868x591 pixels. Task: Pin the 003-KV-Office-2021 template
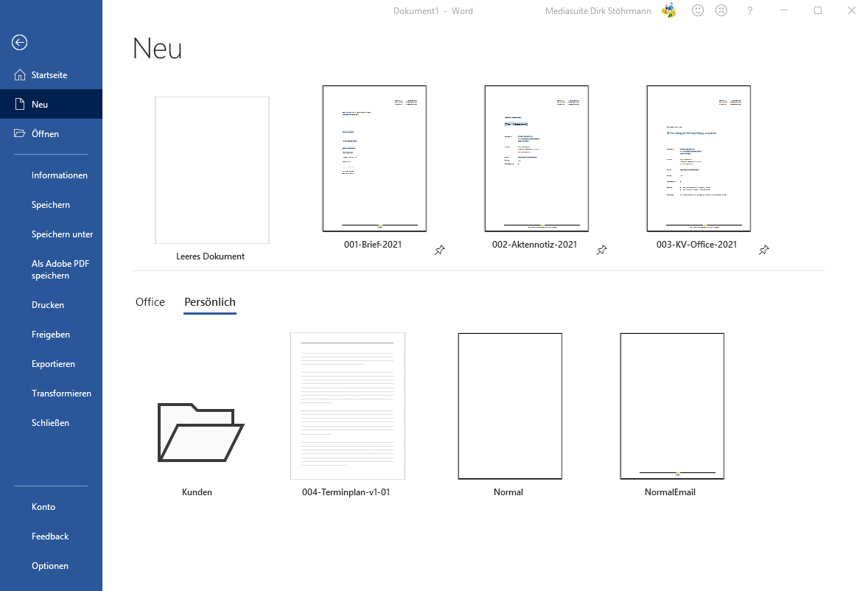(x=764, y=251)
